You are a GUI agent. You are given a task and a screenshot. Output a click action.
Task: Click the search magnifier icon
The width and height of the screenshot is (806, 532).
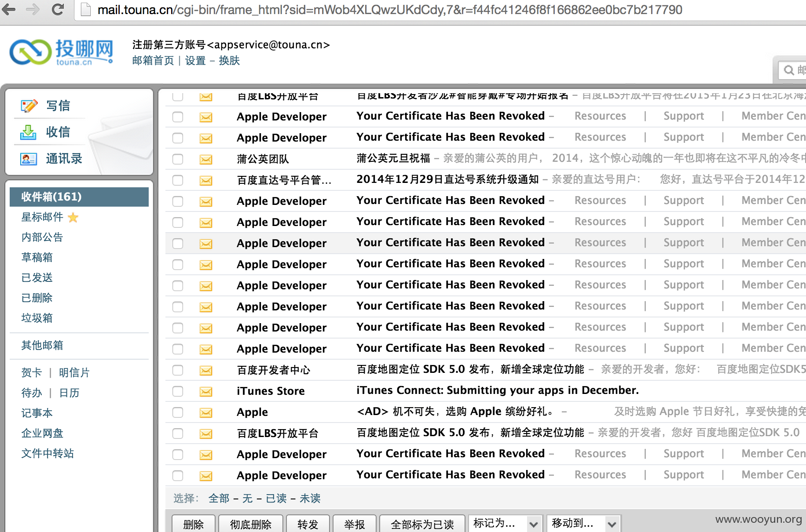click(789, 70)
